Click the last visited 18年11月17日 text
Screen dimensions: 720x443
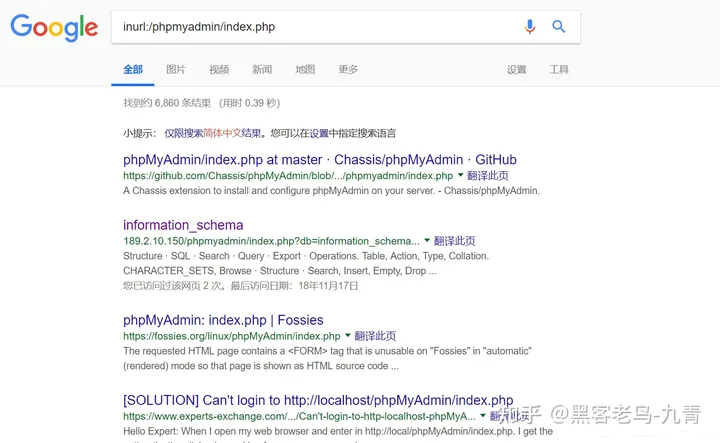coord(328,286)
